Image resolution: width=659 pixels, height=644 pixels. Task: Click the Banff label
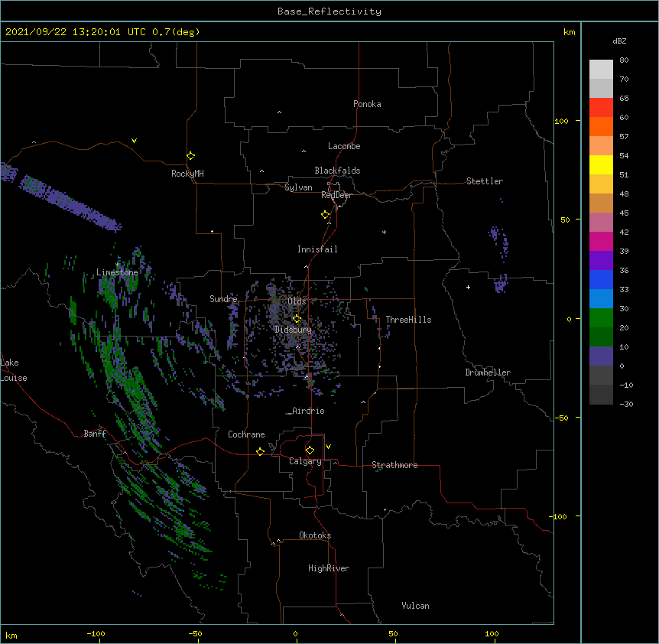click(95, 434)
